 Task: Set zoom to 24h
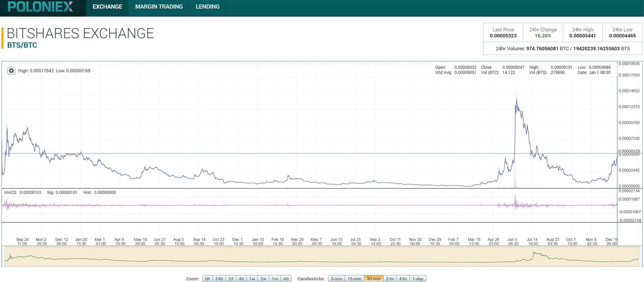pyautogui.click(x=219, y=278)
